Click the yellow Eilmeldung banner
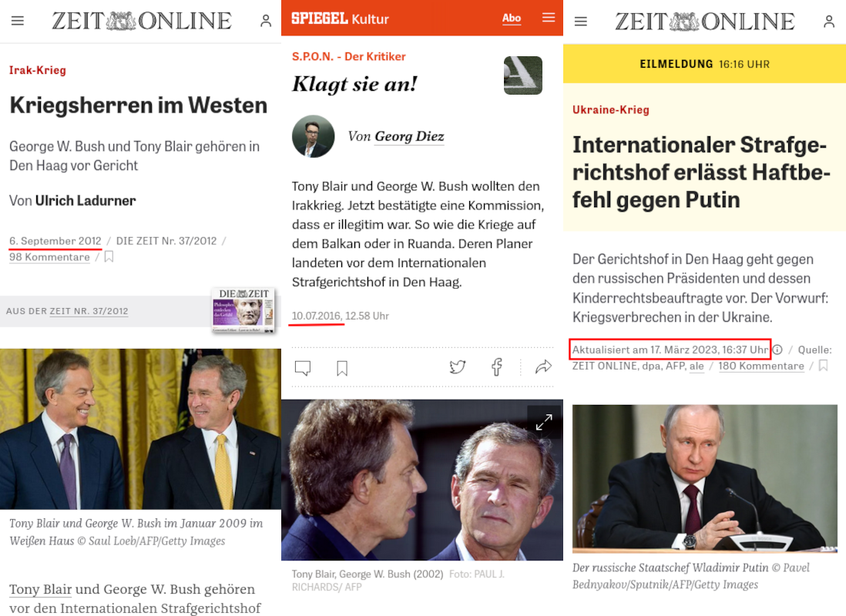The width and height of the screenshot is (846, 616). tap(705, 64)
